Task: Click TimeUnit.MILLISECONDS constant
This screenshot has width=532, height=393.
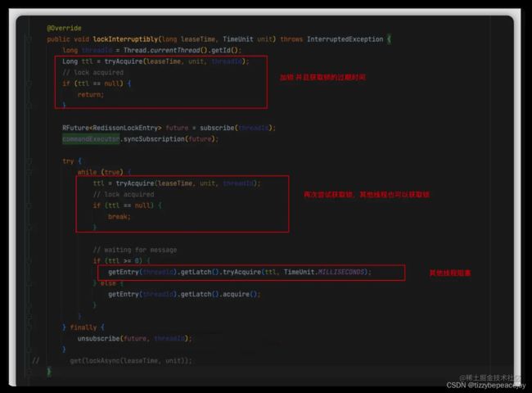Action: [324, 272]
